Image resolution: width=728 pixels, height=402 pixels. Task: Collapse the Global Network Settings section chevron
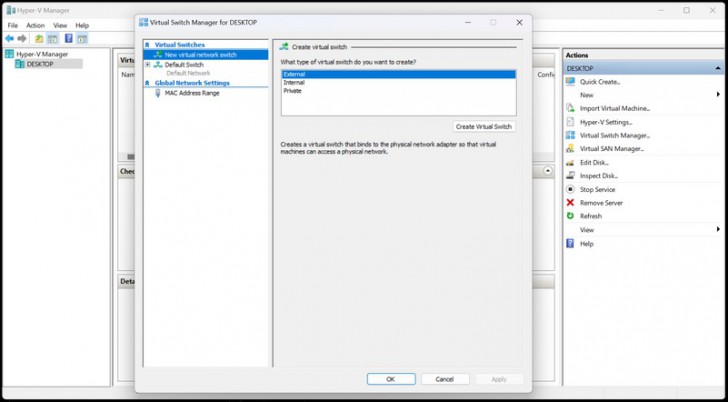(x=147, y=83)
